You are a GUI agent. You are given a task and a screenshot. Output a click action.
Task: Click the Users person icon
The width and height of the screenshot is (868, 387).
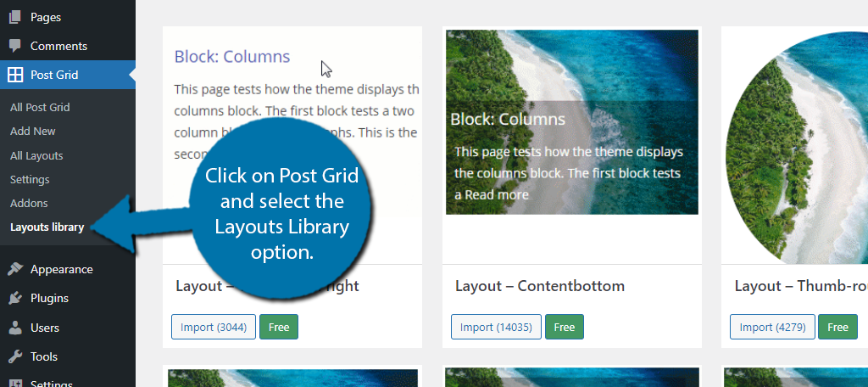pyautogui.click(x=15, y=328)
